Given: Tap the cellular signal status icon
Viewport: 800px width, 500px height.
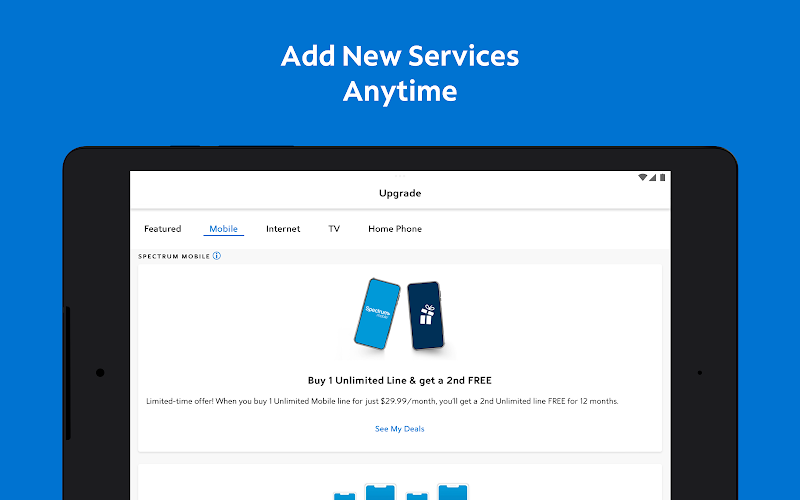Looking at the screenshot, I should [x=653, y=178].
